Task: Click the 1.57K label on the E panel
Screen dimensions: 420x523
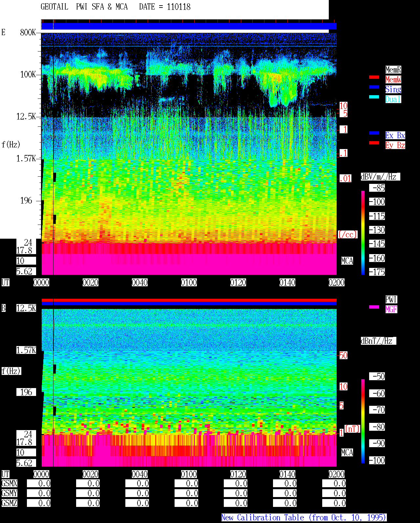Action: 26,158
